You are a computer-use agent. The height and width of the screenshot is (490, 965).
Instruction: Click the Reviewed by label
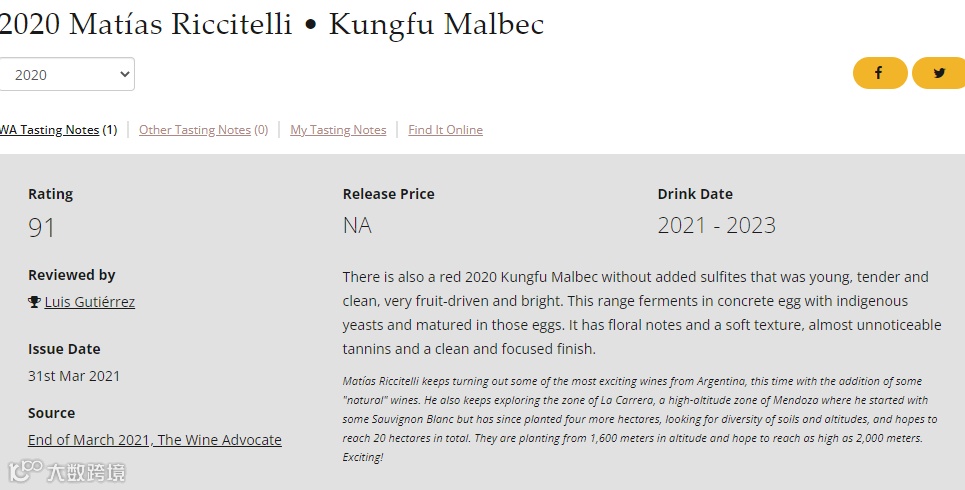[72, 275]
